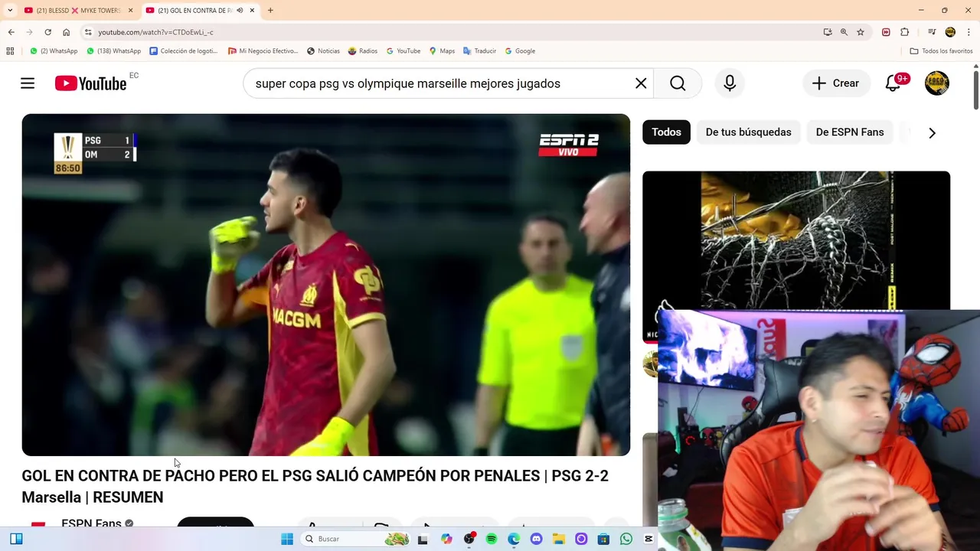Viewport: 980px width, 551px height.
Task: Open YouTube notifications bell
Action: [x=893, y=83]
